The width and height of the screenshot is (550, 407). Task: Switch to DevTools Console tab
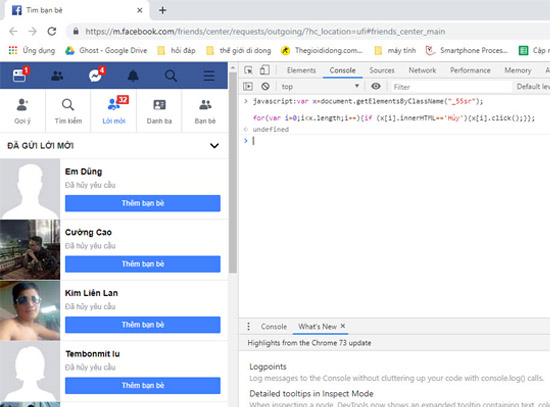[x=342, y=70]
